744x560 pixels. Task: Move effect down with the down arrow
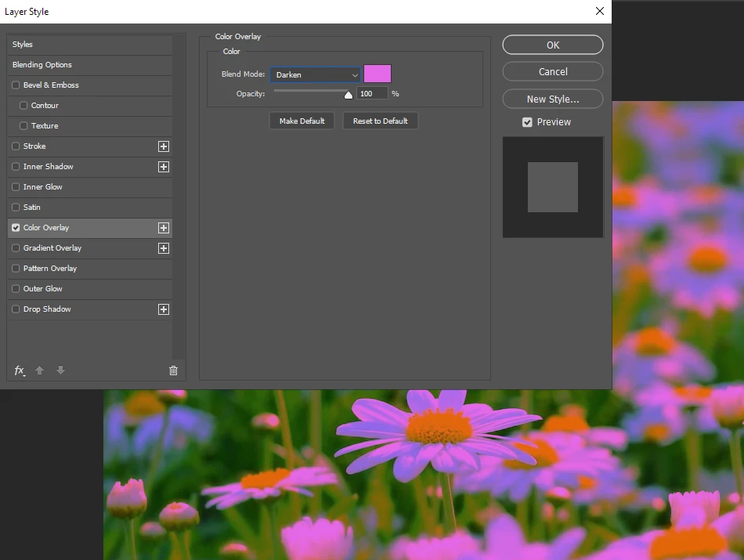coord(60,370)
